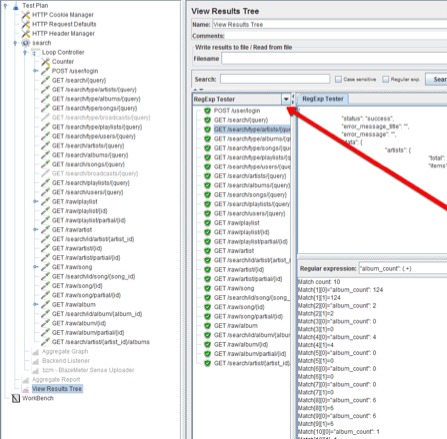
Task: Click the Regular expression input field
Action: coord(403,268)
